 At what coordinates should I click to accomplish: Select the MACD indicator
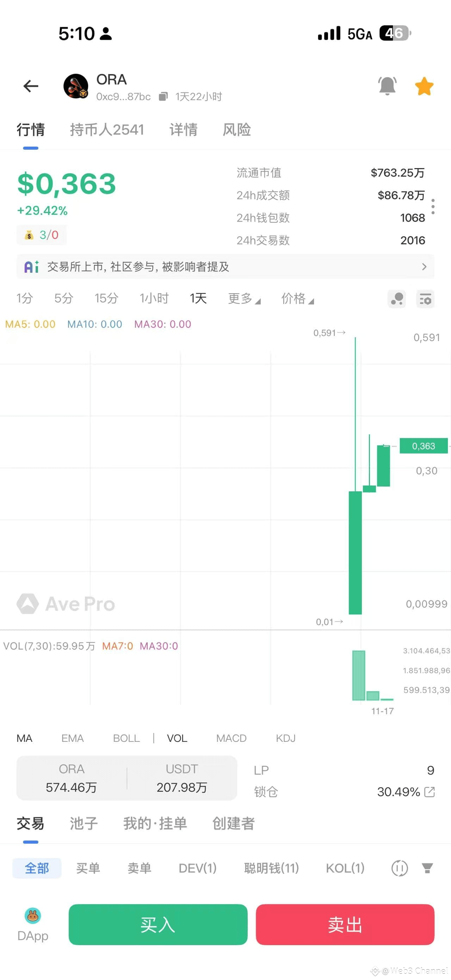pyautogui.click(x=231, y=738)
